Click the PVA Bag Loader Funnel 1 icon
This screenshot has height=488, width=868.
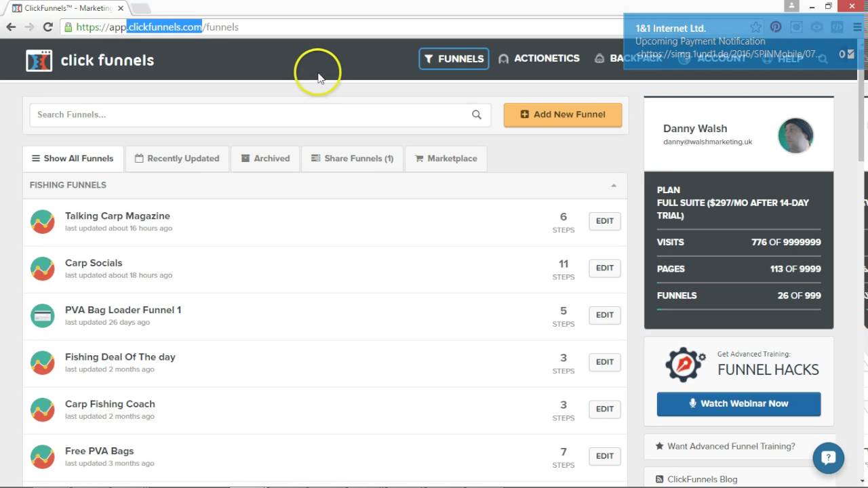point(43,315)
